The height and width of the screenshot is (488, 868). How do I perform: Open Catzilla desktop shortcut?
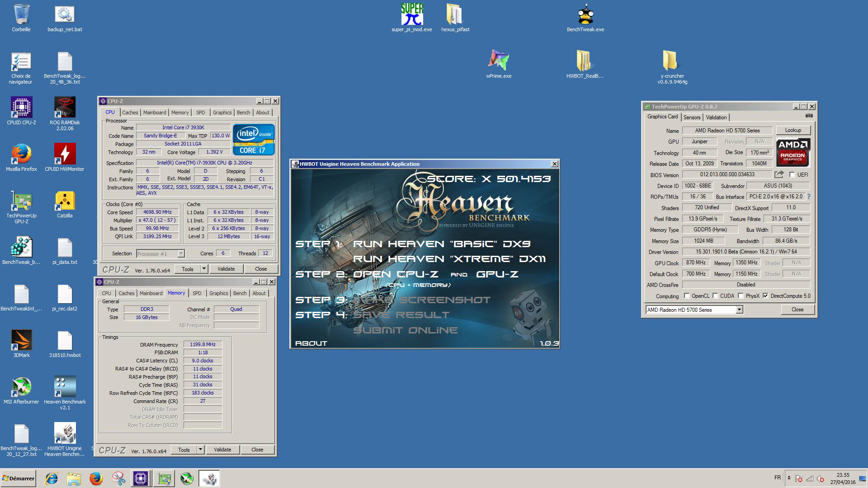(65, 203)
